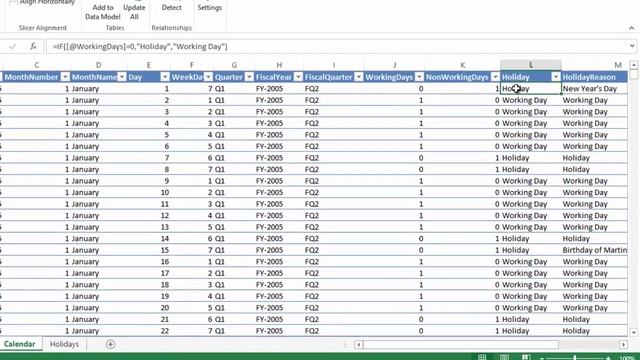Click the HolidayReason header cell
This screenshot has width=640, height=360.
click(x=594, y=77)
